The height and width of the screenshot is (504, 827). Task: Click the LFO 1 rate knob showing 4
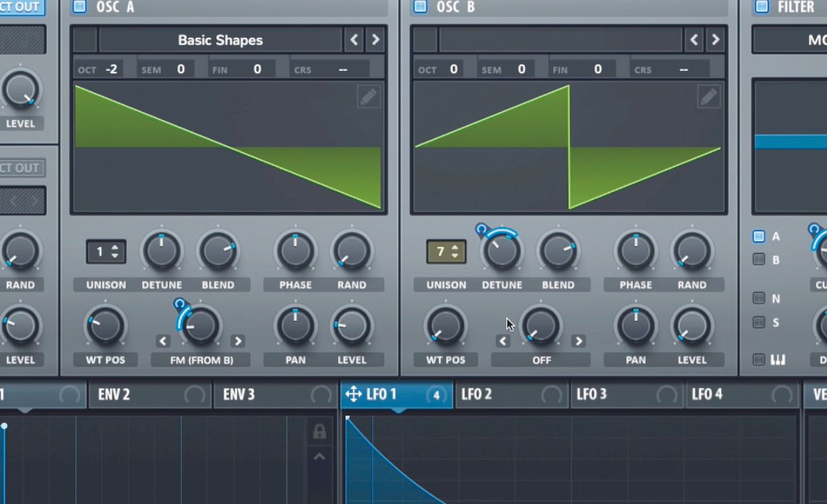pyautogui.click(x=437, y=395)
